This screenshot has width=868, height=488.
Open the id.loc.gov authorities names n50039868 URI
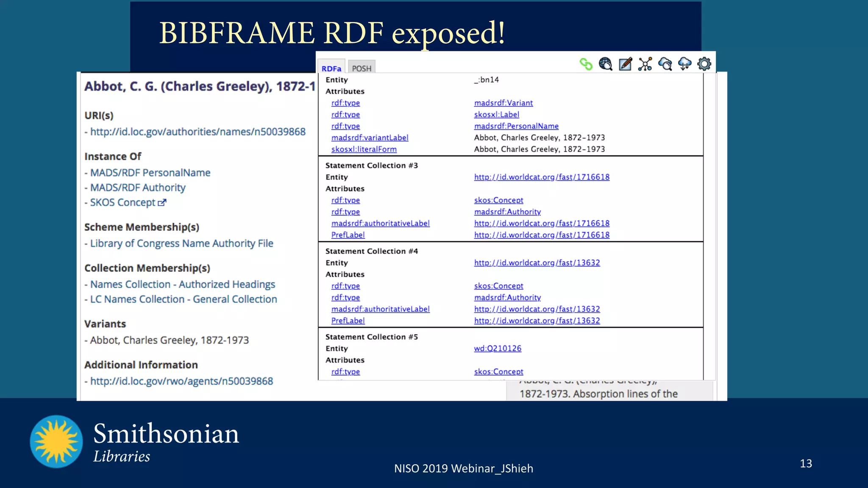coord(198,132)
